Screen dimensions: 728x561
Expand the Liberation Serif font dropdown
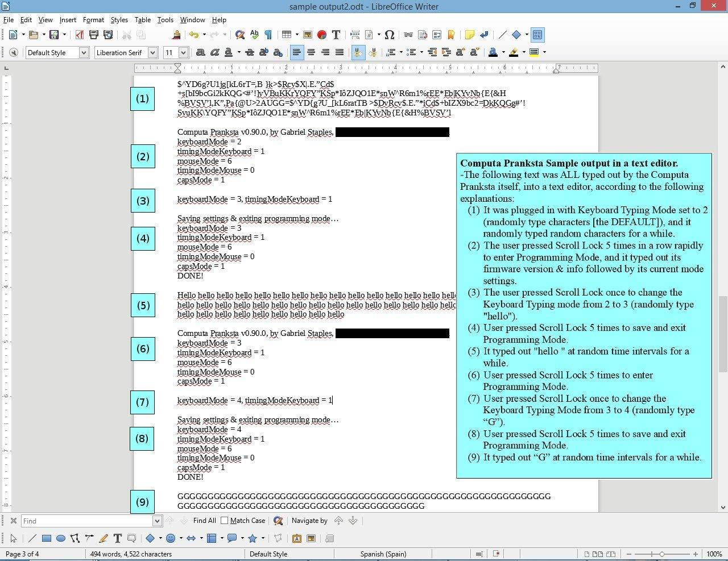pyautogui.click(x=152, y=52)
